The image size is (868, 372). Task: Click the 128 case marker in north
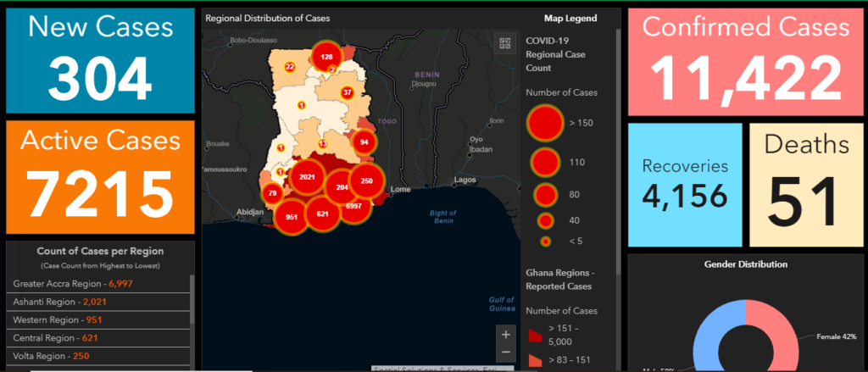pyautogui.click(x=326, y=57)
